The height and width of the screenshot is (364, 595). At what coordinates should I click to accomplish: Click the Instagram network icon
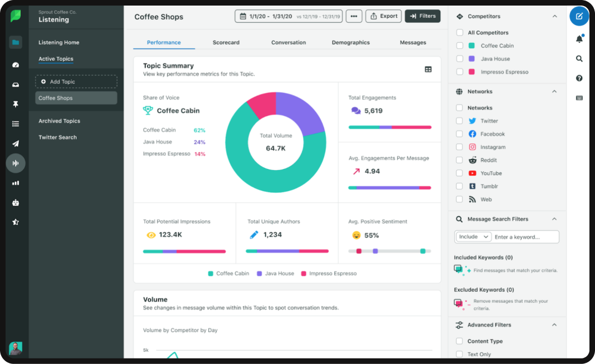pyautogui.click(x=472, y=147)
